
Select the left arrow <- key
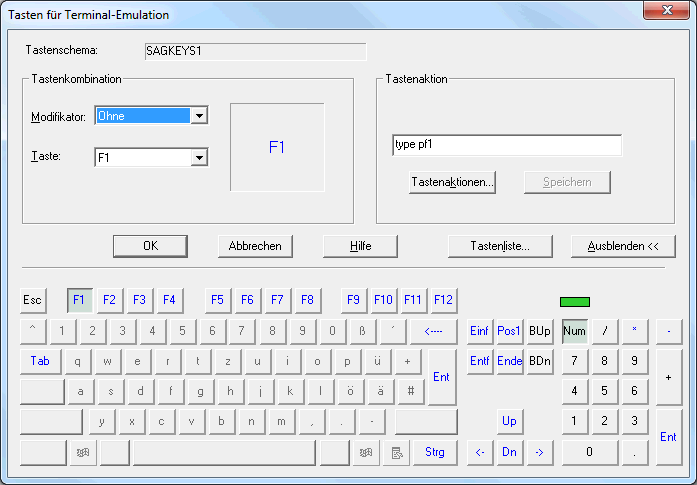click(x=480, y=453)
